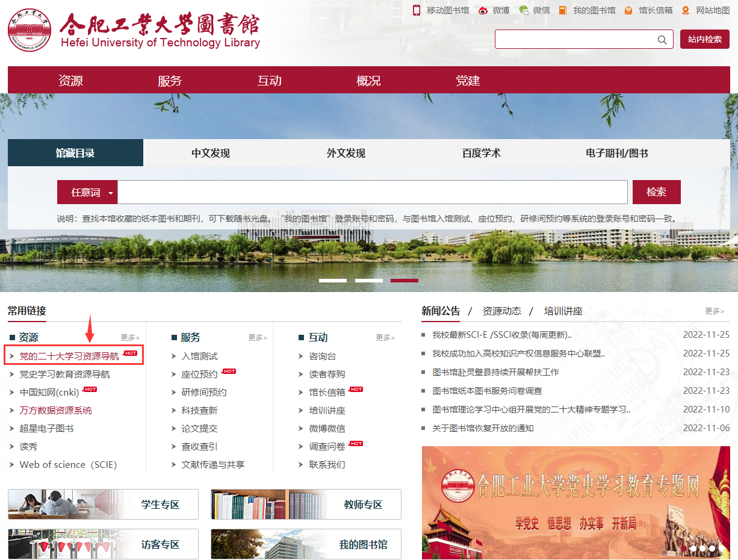
Task: Expand the 资源 navigation menu
Action: [x=70, y=81]
